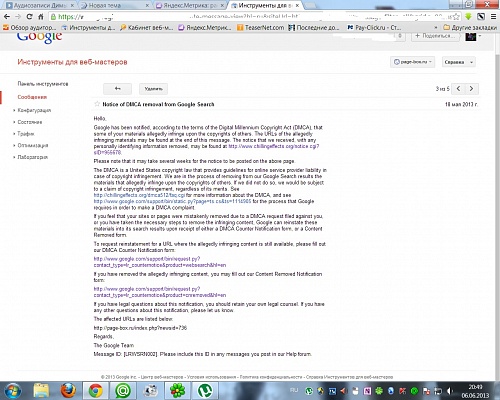Open the Chrome menu hamburger icon
Viewport: 500px width, 400px height.
pyautogui.click(x=494, y=16)
